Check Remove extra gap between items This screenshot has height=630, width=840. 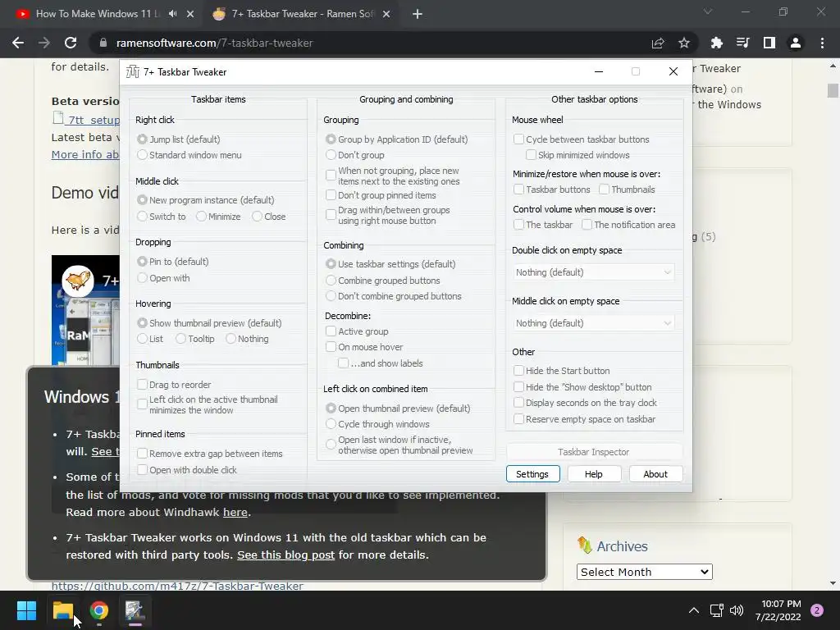click(142, 453)
